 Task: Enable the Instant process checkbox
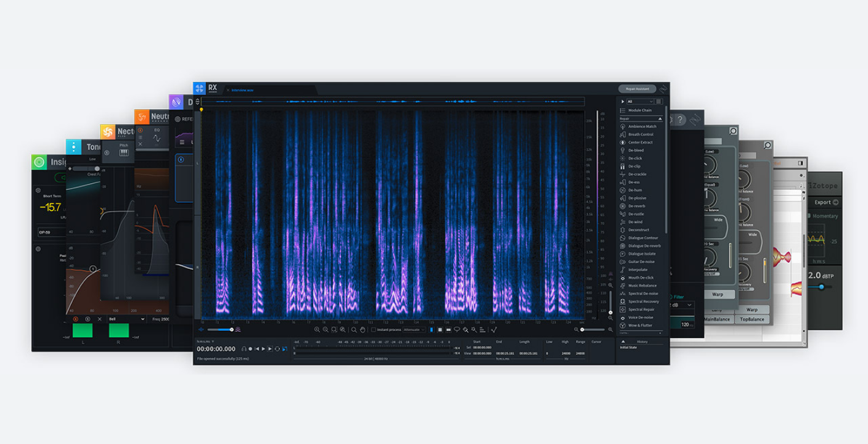374,330
